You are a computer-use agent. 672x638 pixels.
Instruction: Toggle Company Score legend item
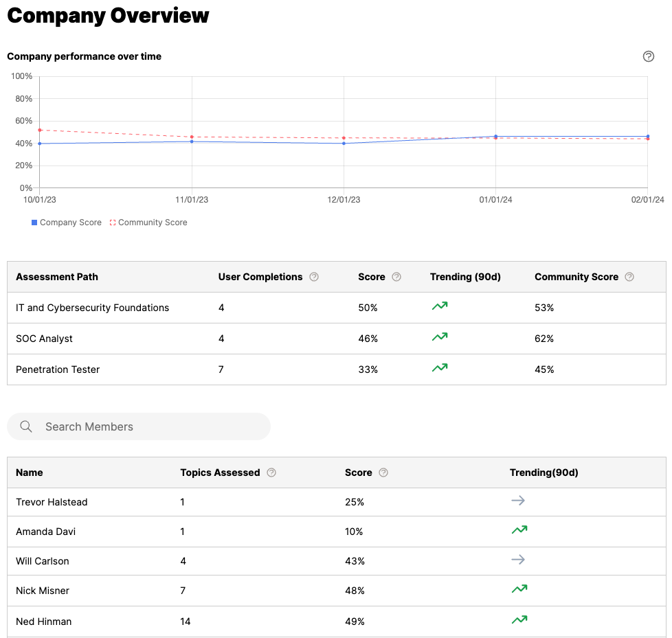pyautogui.click(x=66, y=223)
